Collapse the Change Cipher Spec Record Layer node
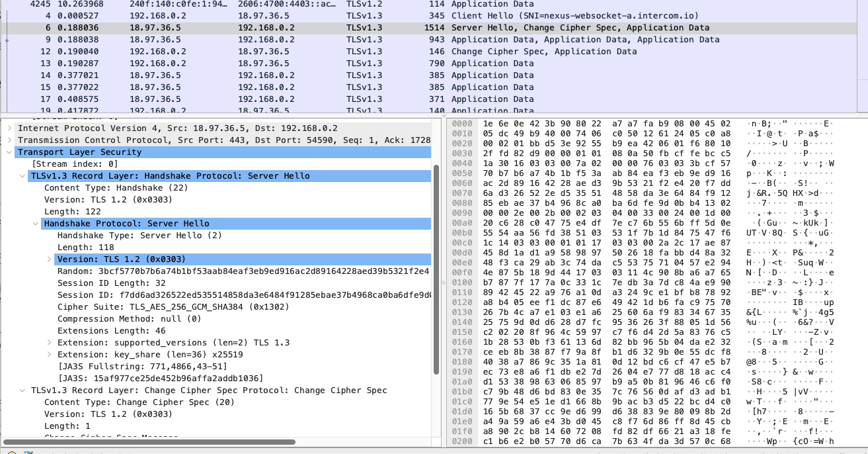Screen dimensions: 868x454 click(x=22, y=390)
